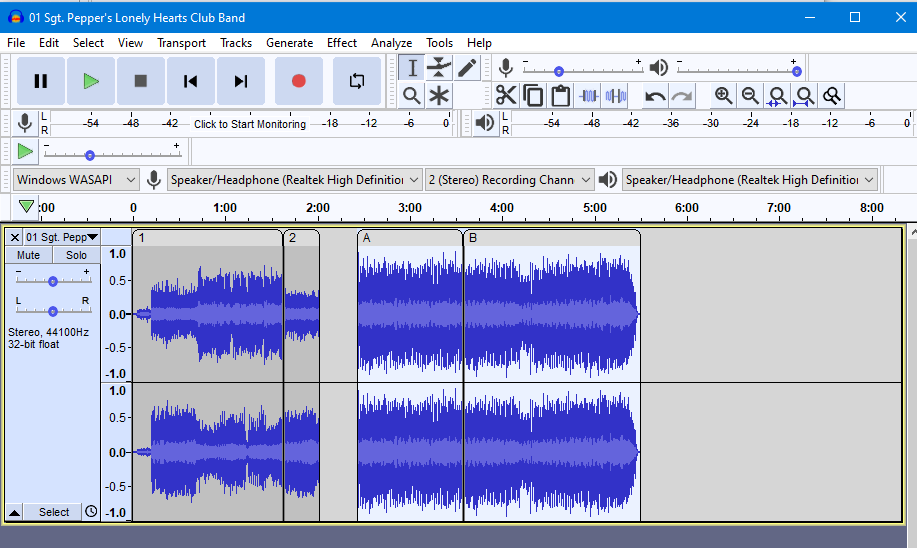
Task: Open the Tools menu
Action: tap(439, 43)
